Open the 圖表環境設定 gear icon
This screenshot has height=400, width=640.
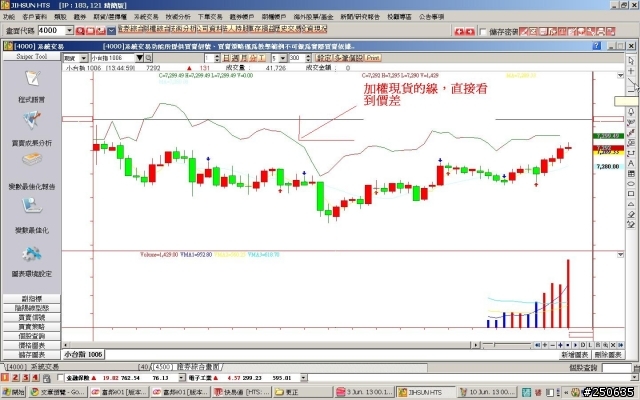click(x=32, y=254)
